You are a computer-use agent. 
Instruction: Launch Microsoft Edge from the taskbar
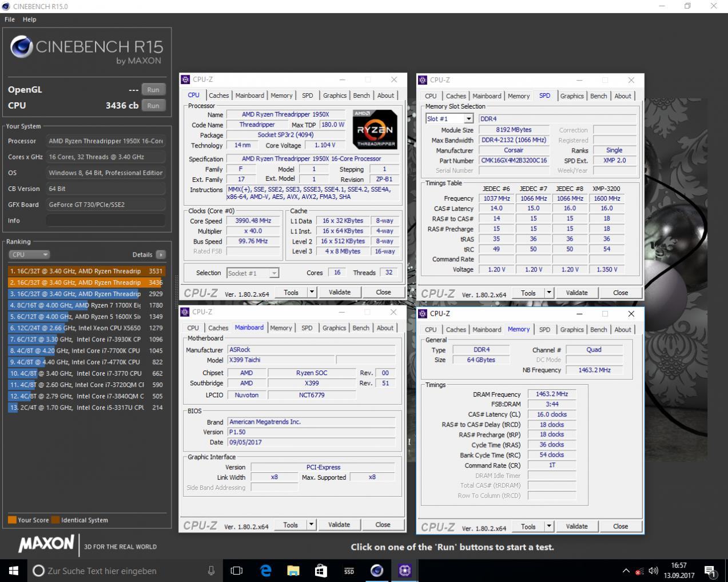(265, 571)
